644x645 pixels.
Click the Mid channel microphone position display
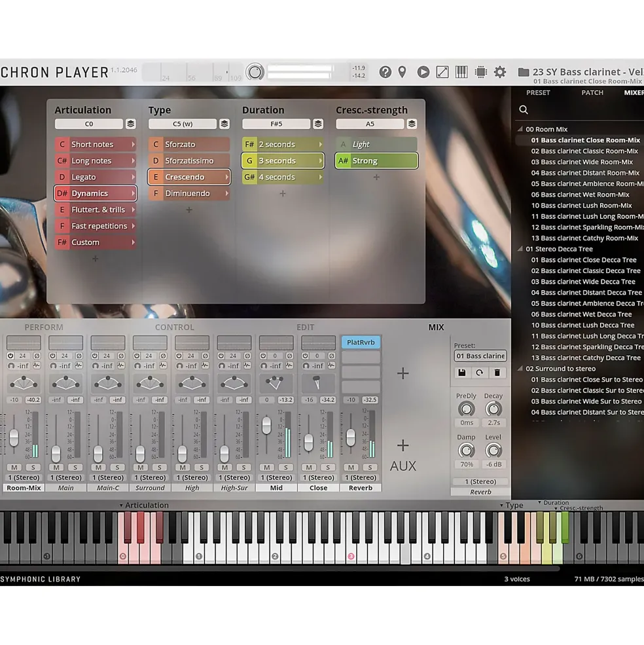[276, 383]
